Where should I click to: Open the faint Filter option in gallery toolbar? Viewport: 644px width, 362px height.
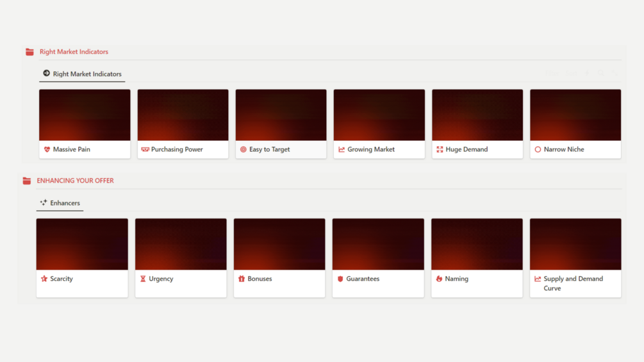(x=552, y=73)
